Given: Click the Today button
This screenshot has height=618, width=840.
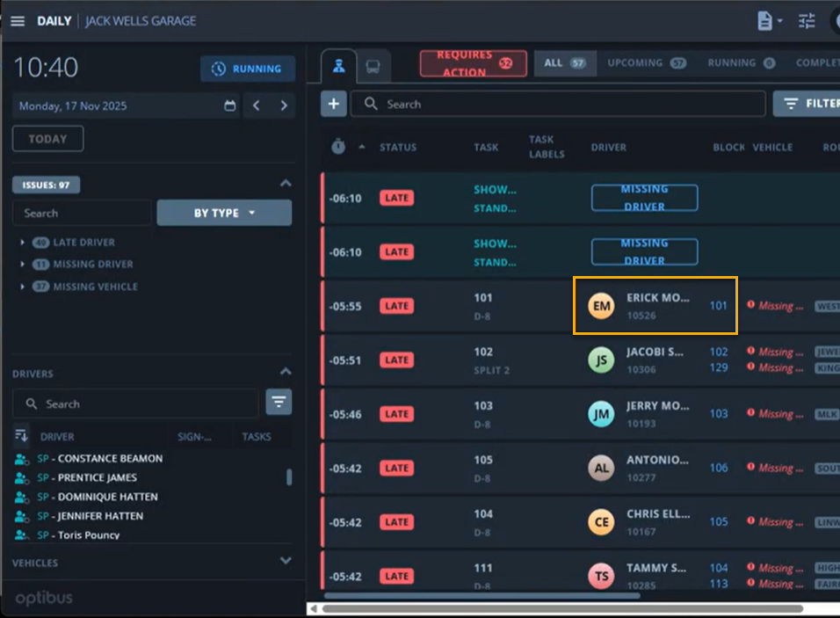Looking at the screenshot, I should (x=47, y=139).
